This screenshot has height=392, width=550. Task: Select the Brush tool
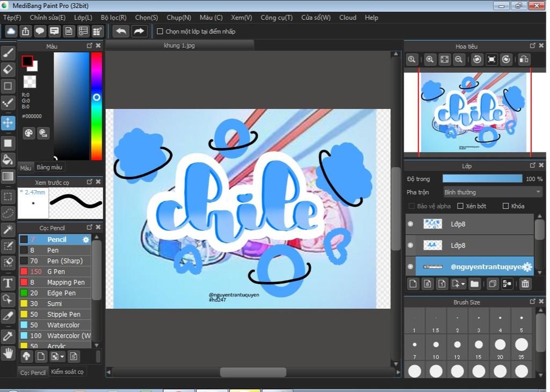pos(8,53)
